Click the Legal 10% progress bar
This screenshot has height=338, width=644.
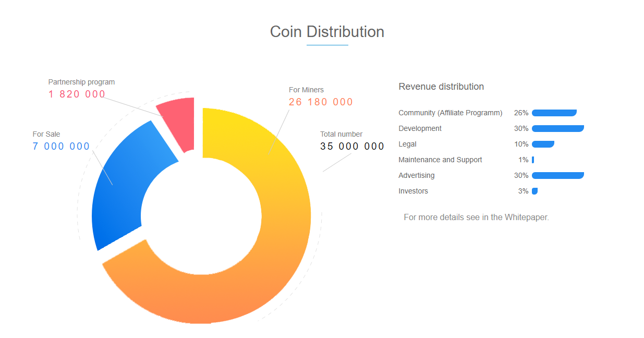pyautogui.click(x=543, y=144)
